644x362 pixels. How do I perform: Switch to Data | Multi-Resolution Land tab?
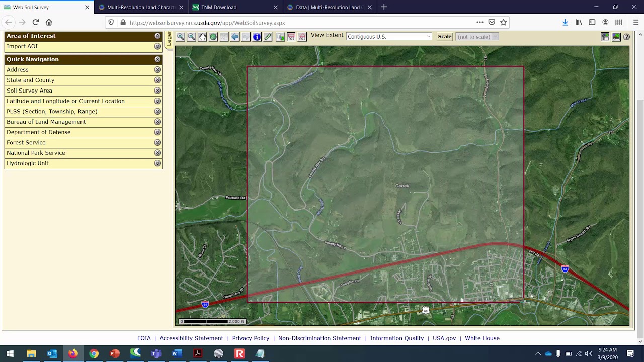(x=330, y=7)
